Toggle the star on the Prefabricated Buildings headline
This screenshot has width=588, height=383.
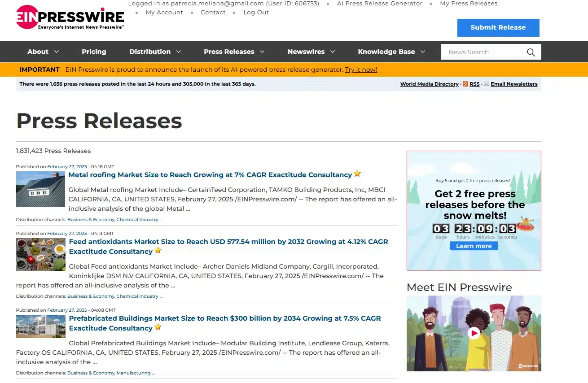pos(158,327)
